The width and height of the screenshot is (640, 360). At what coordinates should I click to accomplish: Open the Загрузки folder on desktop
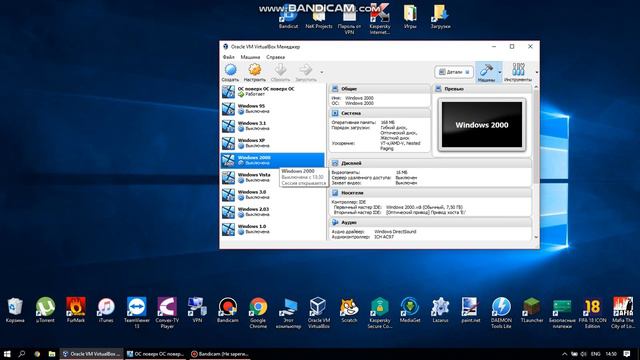440,16
